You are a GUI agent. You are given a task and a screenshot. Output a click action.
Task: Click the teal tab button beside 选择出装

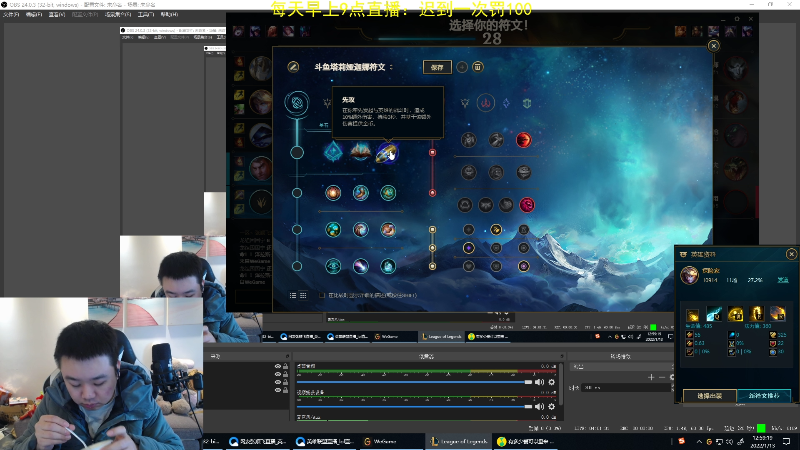click(x=764, y=395)
